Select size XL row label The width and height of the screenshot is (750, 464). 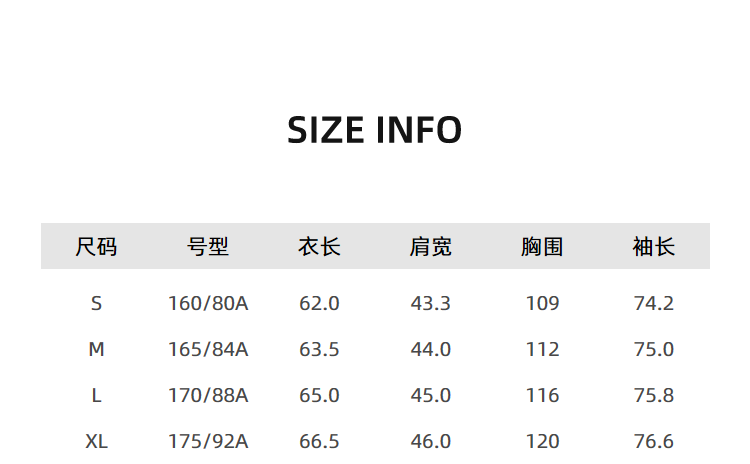(x=96, y=441)
